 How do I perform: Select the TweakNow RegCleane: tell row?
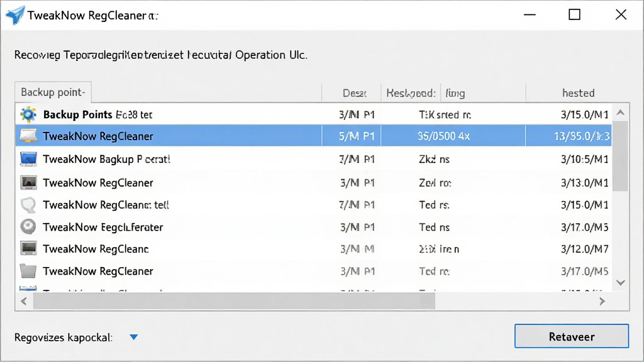coord(313,205)
